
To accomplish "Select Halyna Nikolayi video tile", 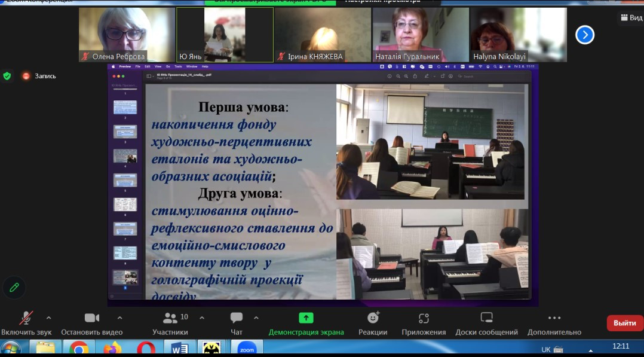I will pos(519,35).
